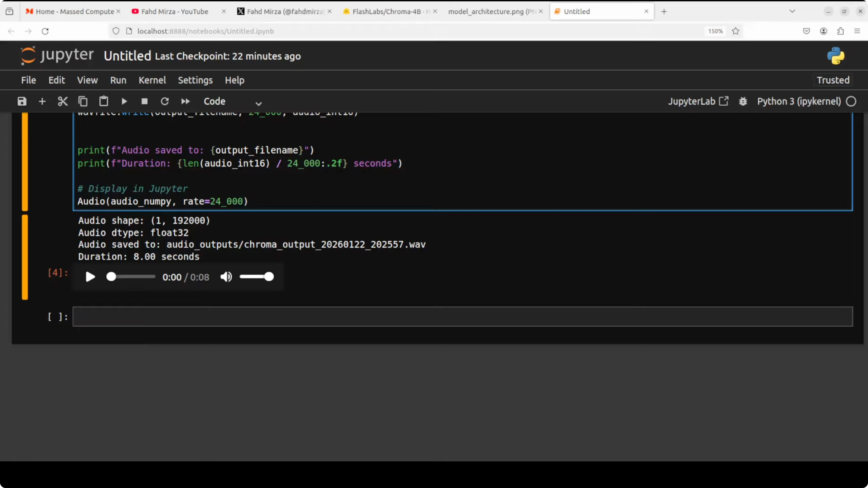This screenshot has height=488, width=868.
Task: Restart the kernel with the circular arrow
Action: pyautogui.click(x=165, y=101)
